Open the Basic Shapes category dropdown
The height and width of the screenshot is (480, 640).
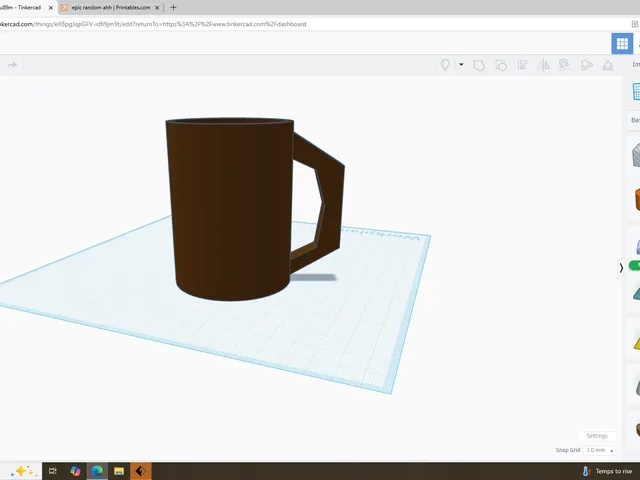pyautogui.click(x=634, y=120)
